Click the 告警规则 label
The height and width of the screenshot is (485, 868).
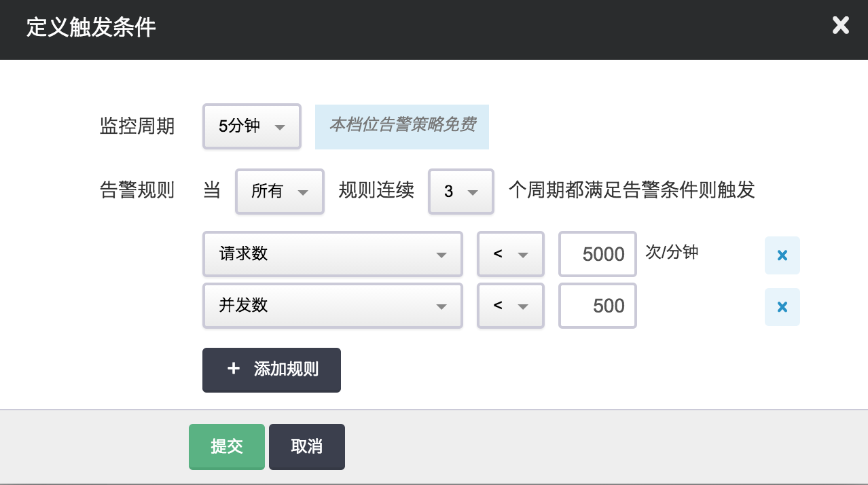tap(137, 191)
